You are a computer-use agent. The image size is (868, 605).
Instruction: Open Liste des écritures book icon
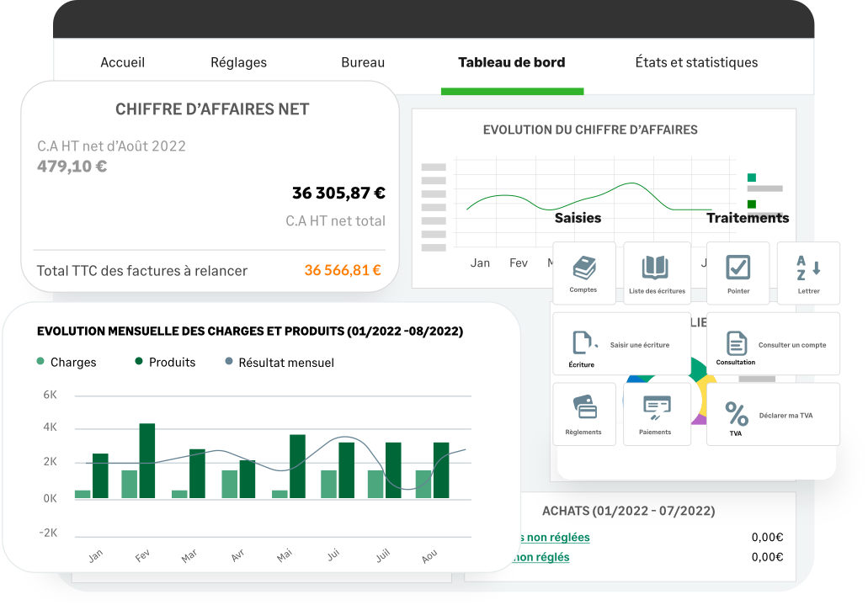(x=657, y=269)
